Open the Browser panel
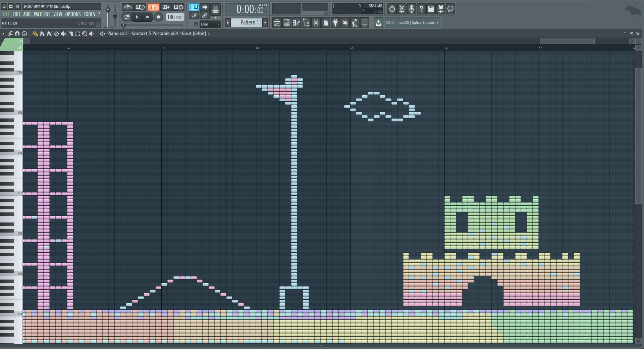Screen dimensions: 644x349 tap(306, 23)
